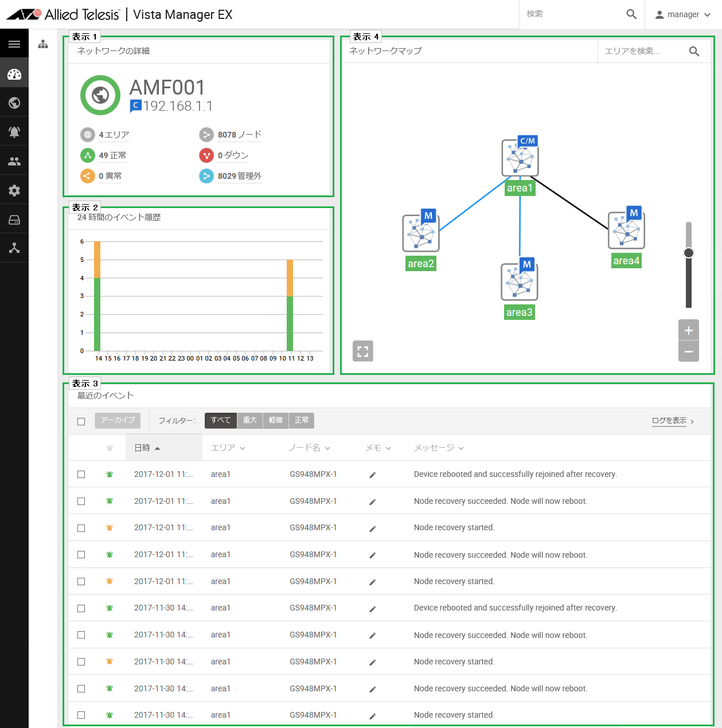Tick the select-all checkbox beside アーカイブ
Image resolution: width=722 pixels, height=728 pixels.
[81, 421]
